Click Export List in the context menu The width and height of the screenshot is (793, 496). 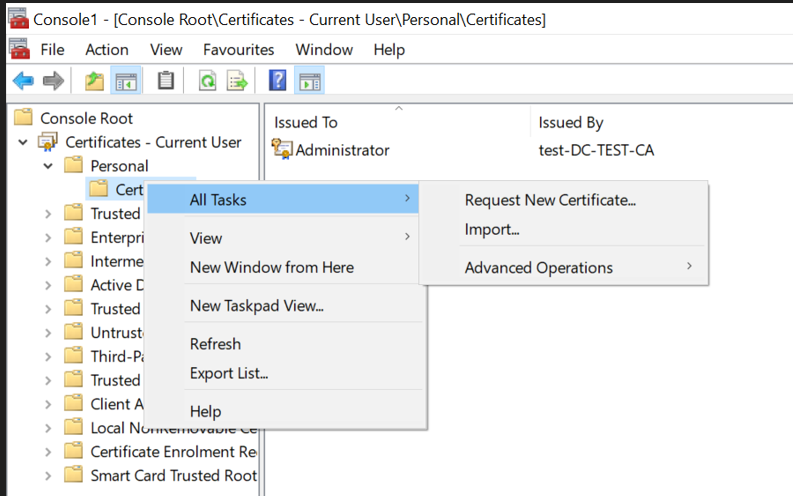click(x=229, y=374)
